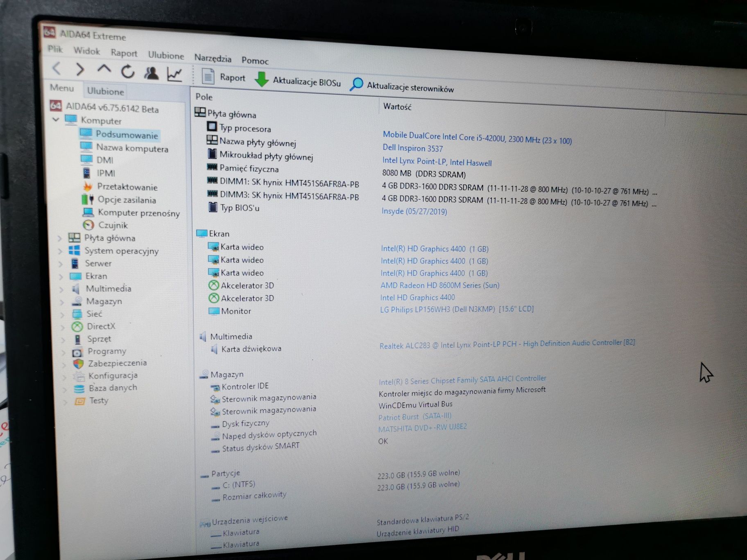Click the Testy tree icon
Image resolution: width=747 pixels, height=560 pixels.
click(x=80, y=401)
